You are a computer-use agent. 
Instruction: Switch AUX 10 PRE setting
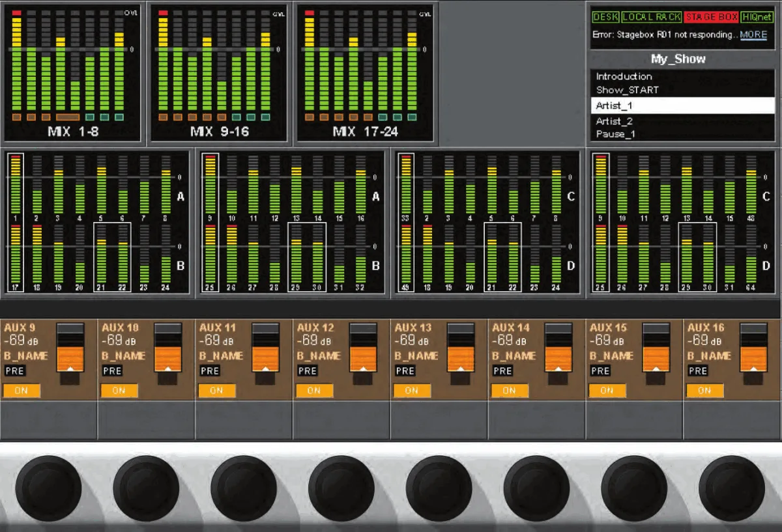pyautogui.click(x=112, y=371)
